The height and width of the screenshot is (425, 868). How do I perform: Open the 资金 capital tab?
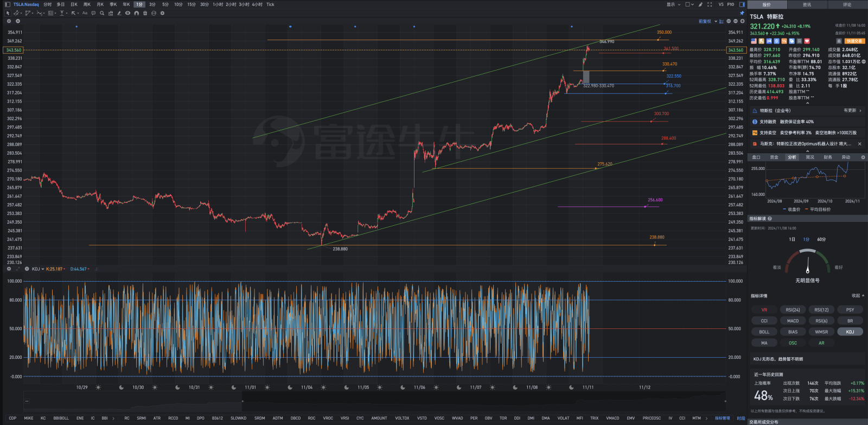click(x=774, y=157)
